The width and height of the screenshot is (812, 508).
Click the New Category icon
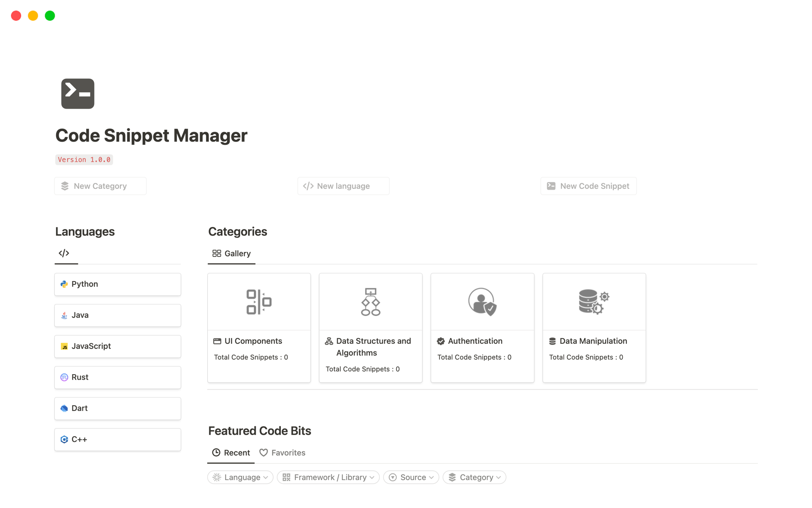pos(65,185)
